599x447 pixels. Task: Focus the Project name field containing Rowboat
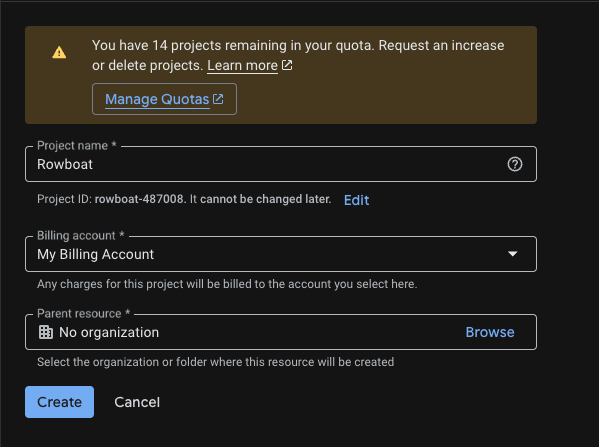tap(281, 164)
